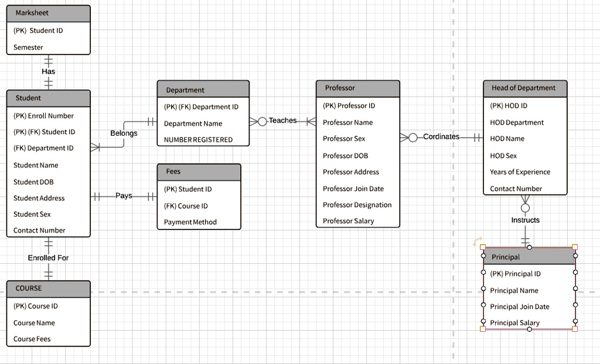Click the crow's foot connector entering Professor
This screenshot has width=600, height=364.
[312, 121]
